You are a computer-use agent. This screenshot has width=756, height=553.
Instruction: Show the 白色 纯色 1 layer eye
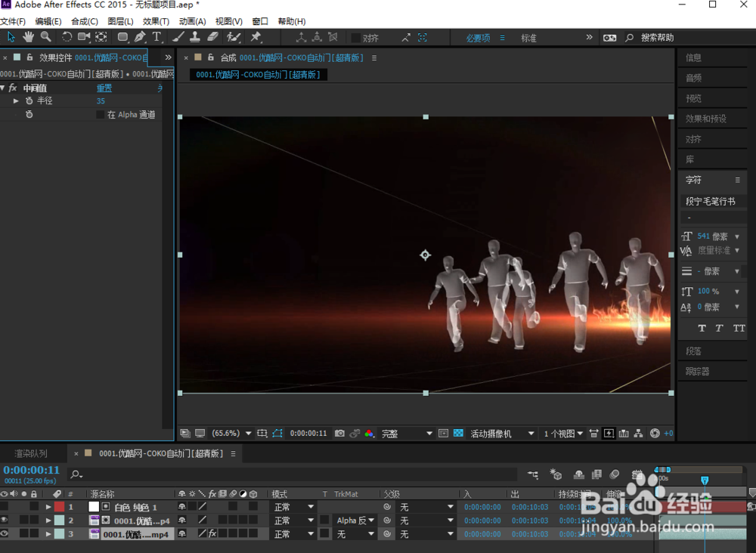point(5,507)
